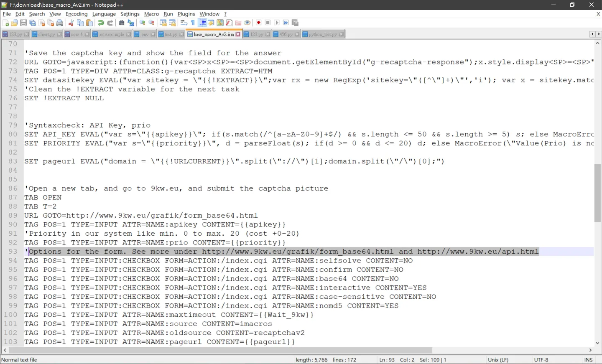Open the Language menu
Viewport: 602px width, 364px height.
(104, 14)
